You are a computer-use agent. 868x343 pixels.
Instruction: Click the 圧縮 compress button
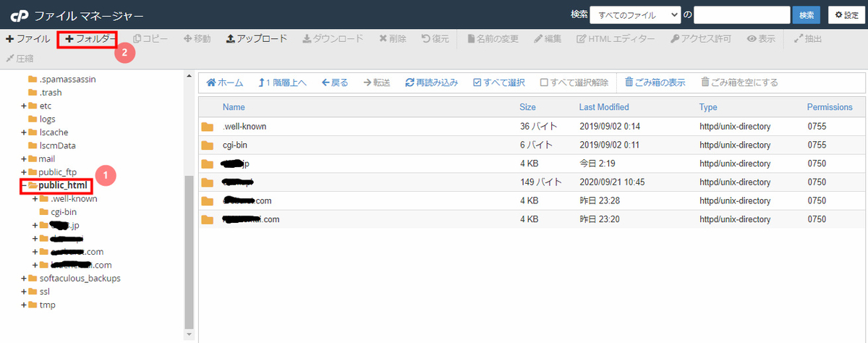point(20,57)
